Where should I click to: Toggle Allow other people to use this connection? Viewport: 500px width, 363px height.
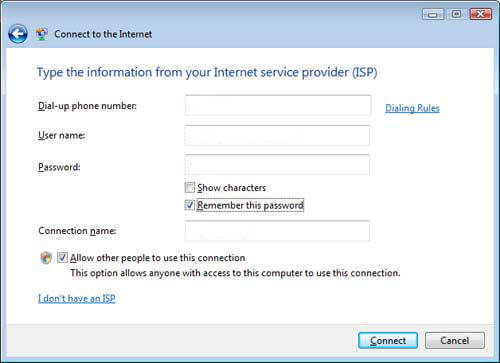coord(62,258)
